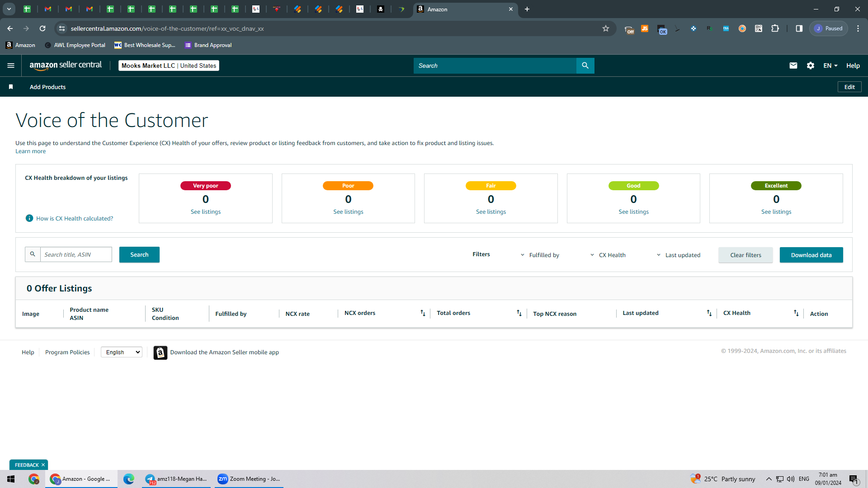Click the Edit button in the nav bar

[849, 87]
